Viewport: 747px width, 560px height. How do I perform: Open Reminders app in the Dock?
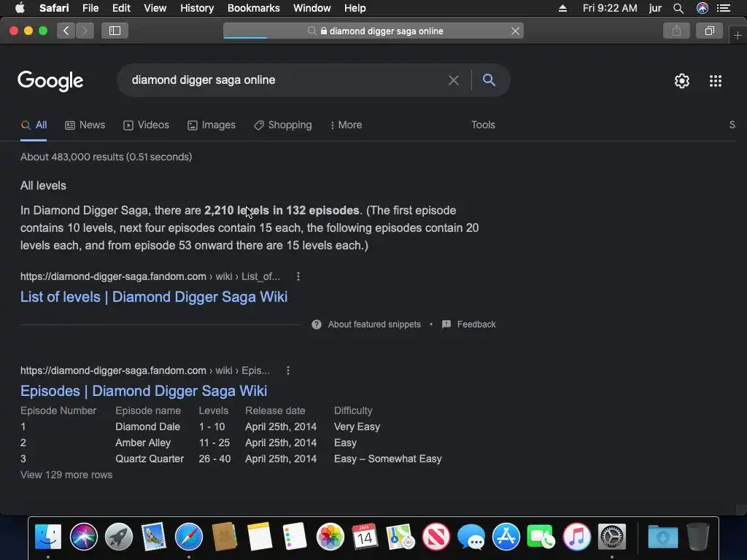coord(295,537)
